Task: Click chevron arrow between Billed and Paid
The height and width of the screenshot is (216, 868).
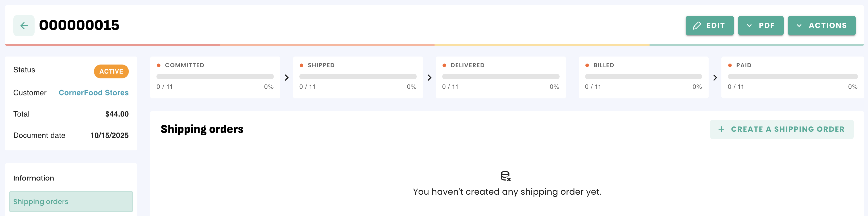Action: tap(715, 78)
